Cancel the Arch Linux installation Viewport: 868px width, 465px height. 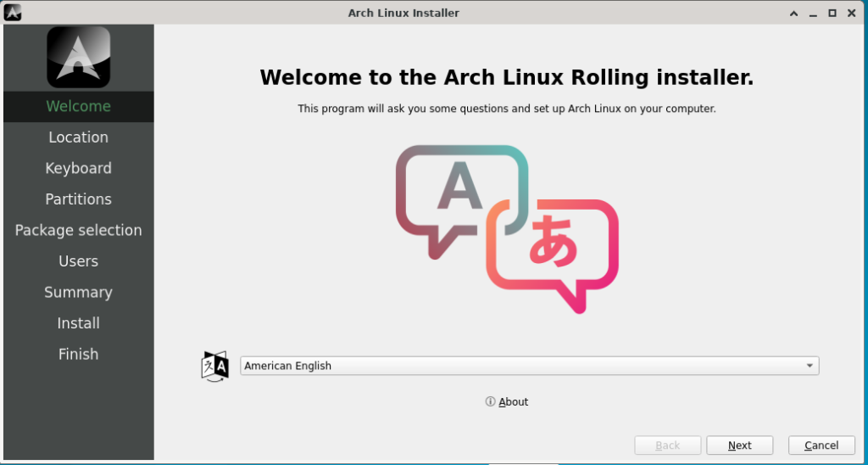pyautogui.click(x=821, y=445)
